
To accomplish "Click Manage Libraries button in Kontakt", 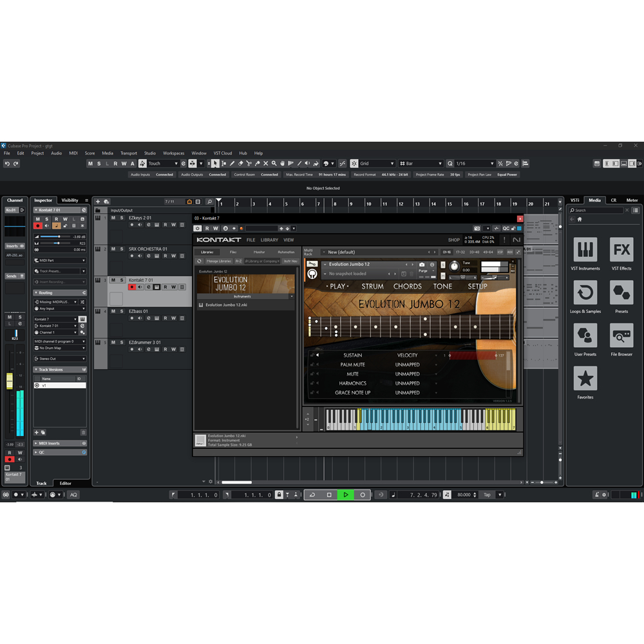I will [x=218, y=261].
